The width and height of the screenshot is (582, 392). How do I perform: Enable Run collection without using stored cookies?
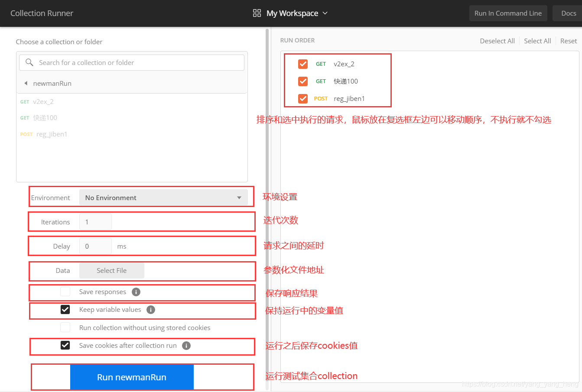pos(65,327)
